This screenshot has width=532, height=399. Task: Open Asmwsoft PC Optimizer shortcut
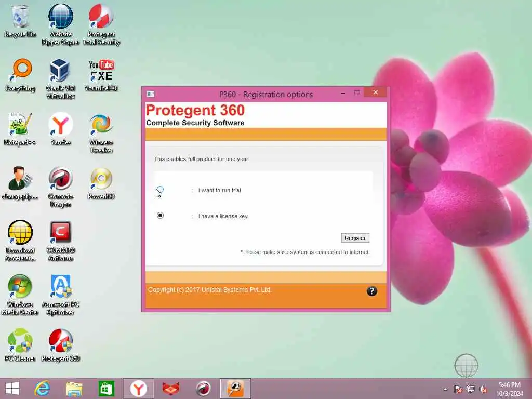tap(60, 295)
